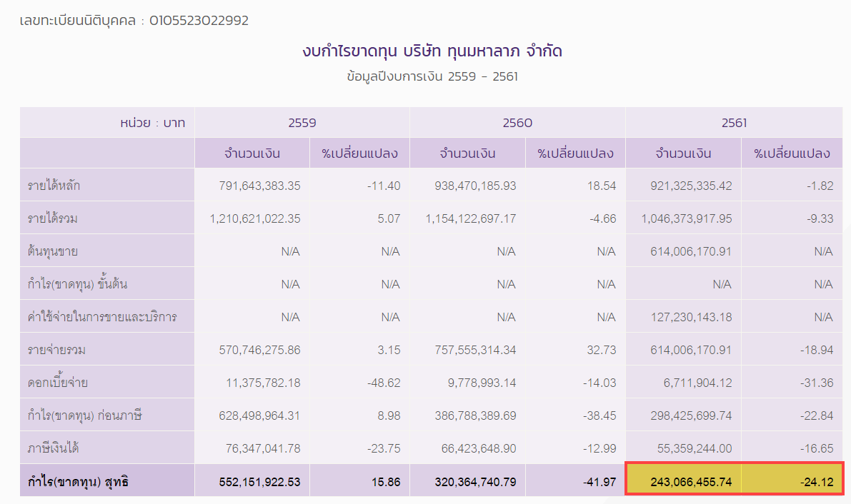851x504 pixels.
Task: Select the กำไร(ขาดทุน) ขั้นต้น row label
Action: click(x=77, y=284)
